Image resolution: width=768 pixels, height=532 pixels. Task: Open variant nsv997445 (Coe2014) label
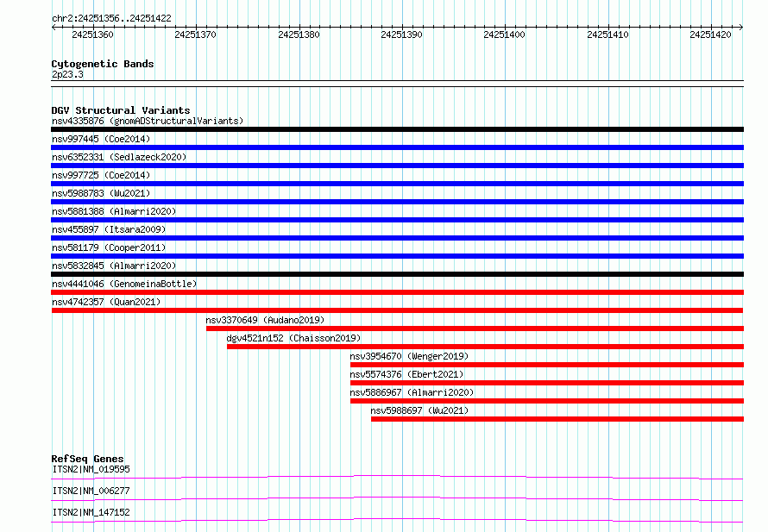101,139
